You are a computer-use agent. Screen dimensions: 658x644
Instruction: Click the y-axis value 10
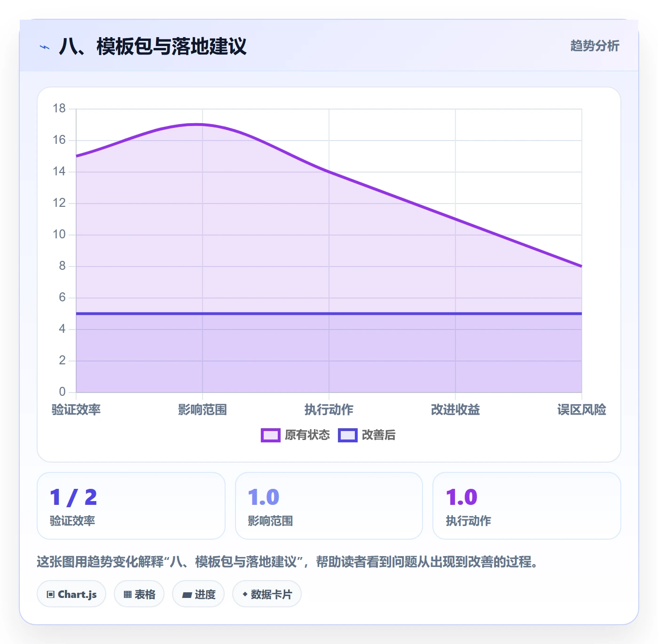(x=59, y=235)
